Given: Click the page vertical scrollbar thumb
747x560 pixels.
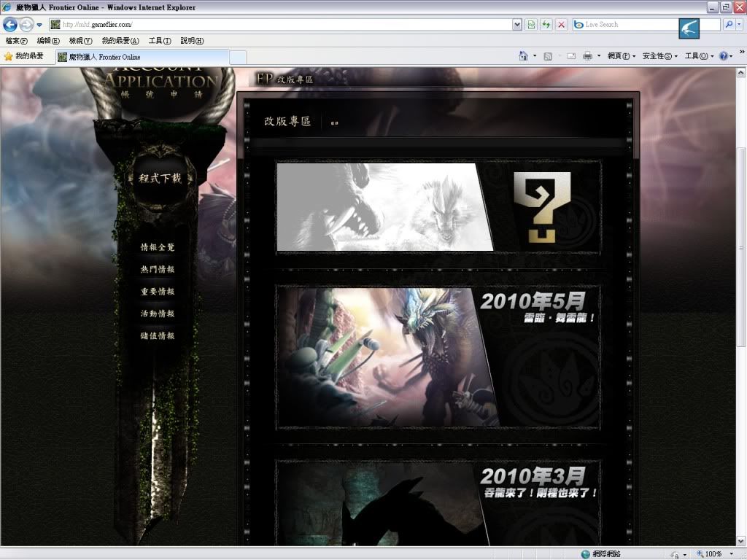Looking at the screenshot, I should pos(741,248).
